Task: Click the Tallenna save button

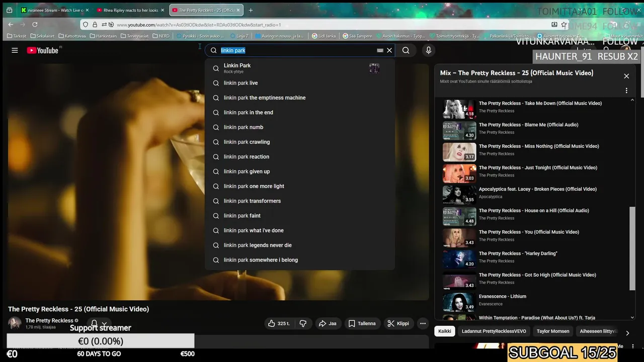Action: pos(362,323)
